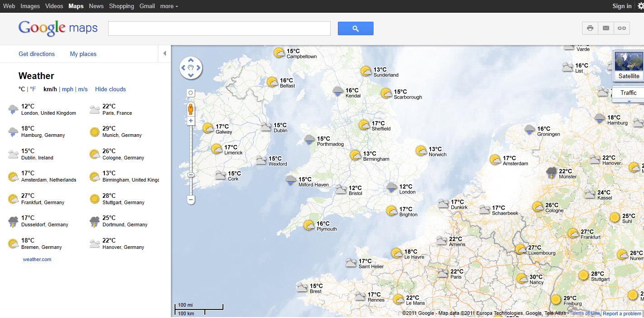Click Hide clouds link
This screenshot has width=644, height=318.
point(110,89)
